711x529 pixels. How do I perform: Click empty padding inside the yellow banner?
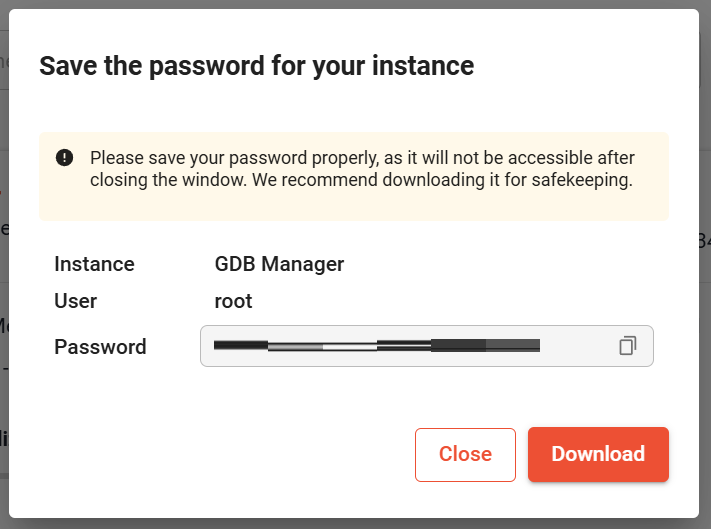[x=354, y=206]
